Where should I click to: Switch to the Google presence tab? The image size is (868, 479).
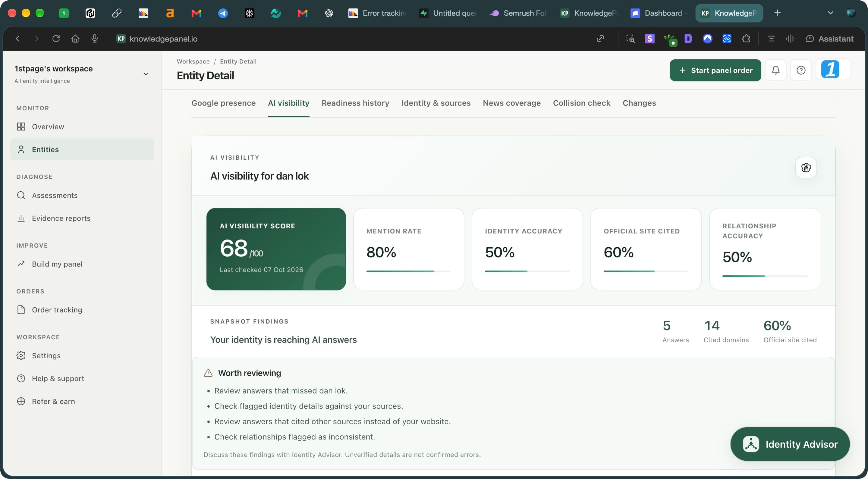coord(223,103)
